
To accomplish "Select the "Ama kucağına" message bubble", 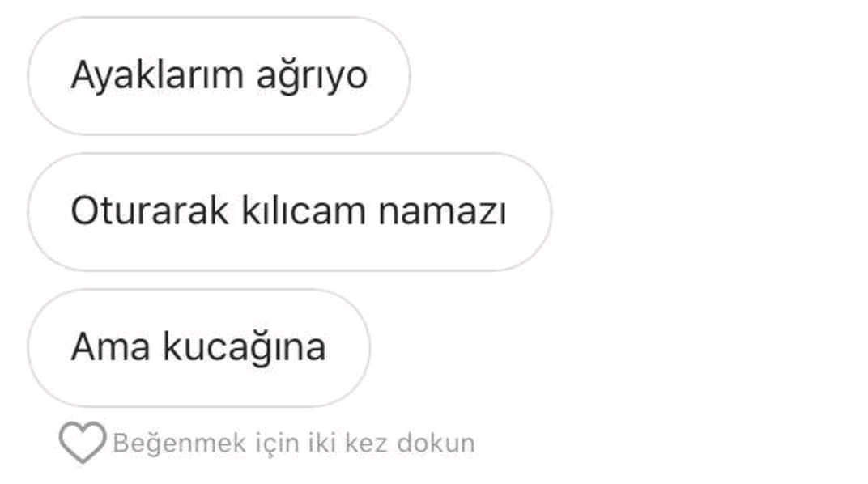I will [x=198, y=348].
